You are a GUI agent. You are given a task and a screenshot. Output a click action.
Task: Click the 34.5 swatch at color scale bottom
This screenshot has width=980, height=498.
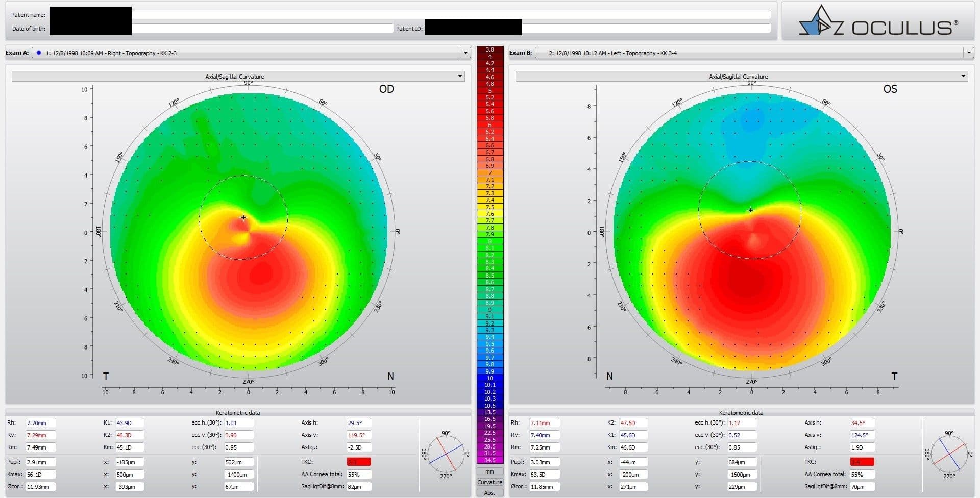(x=489, y=460)
